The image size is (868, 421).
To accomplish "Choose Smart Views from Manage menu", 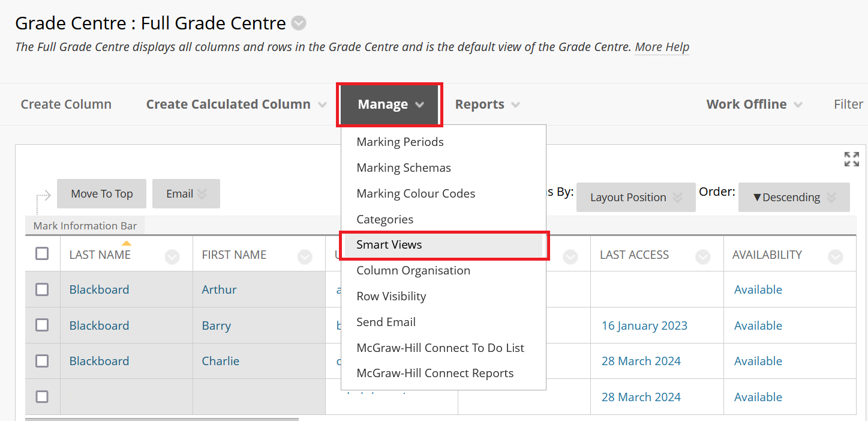I will pyautogui.click(x=389, y=244).
